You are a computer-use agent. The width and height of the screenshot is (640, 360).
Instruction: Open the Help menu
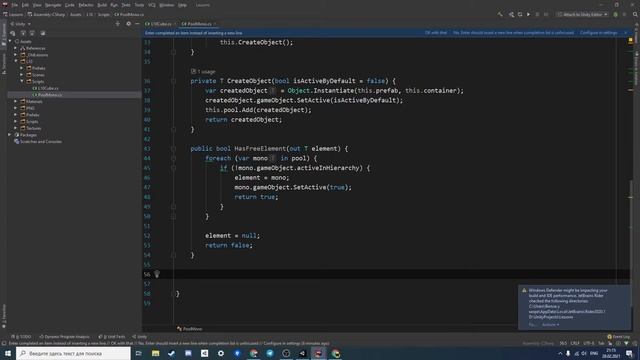click(x=182, y=5)
